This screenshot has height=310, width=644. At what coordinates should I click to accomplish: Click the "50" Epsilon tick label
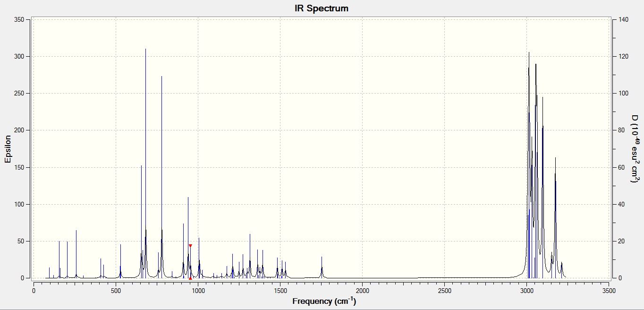click(x=21, y=241)
